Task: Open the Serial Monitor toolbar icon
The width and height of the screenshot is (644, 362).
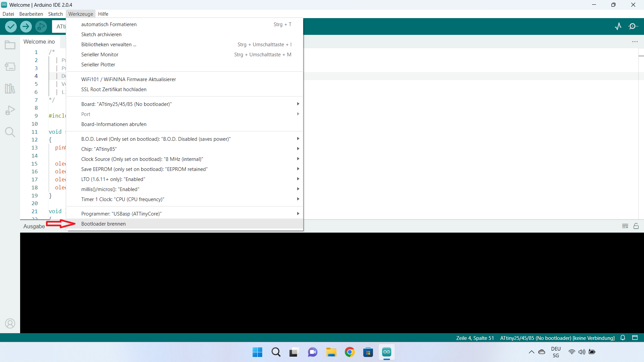Action: coord(633,26)
